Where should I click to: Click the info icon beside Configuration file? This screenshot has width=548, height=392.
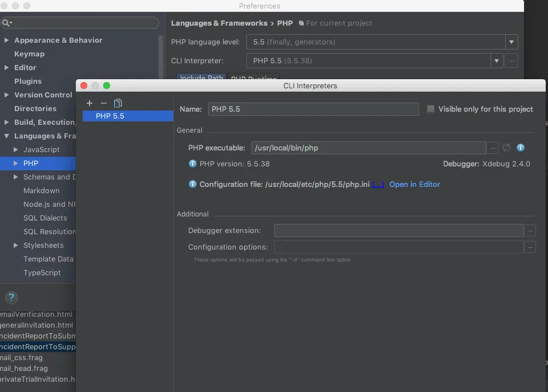pyautogui.click(x=193, y=184)
